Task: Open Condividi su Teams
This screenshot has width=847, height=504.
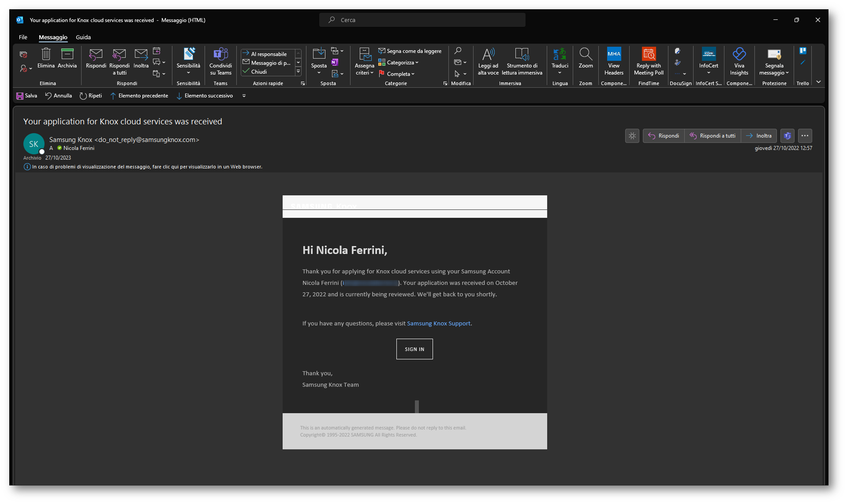Action: click(x=220, y=62)
